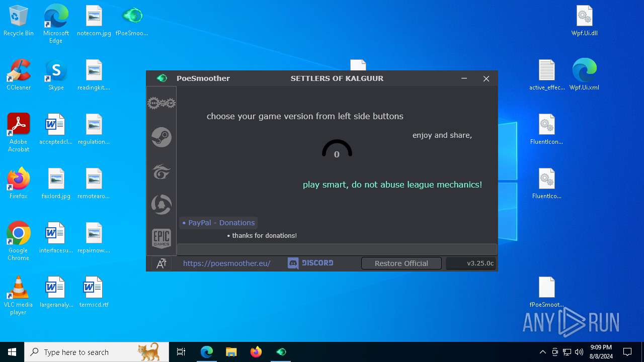Select the regulation... image file
The width and height of the screenshot is (644, 362).
[x=94, y=129]
